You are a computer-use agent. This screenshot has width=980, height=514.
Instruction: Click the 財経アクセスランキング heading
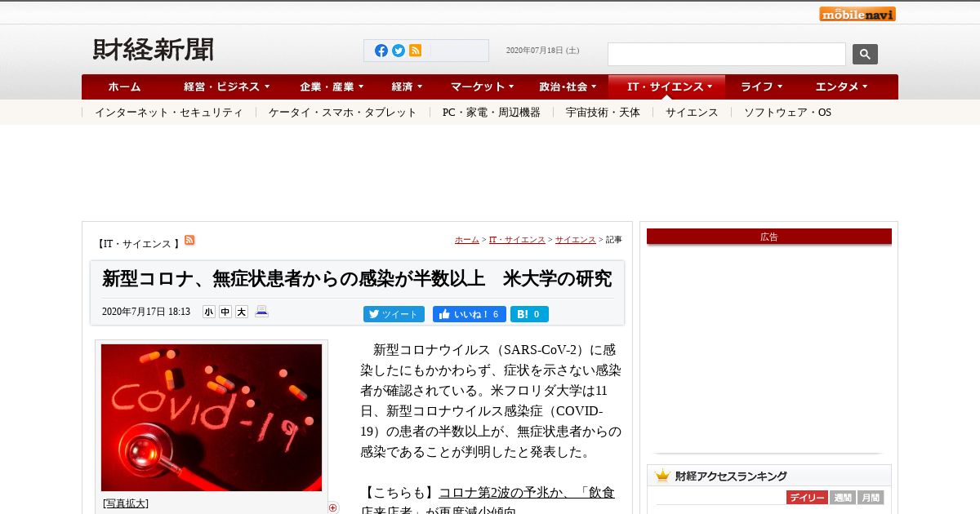(x=731, y=476)
